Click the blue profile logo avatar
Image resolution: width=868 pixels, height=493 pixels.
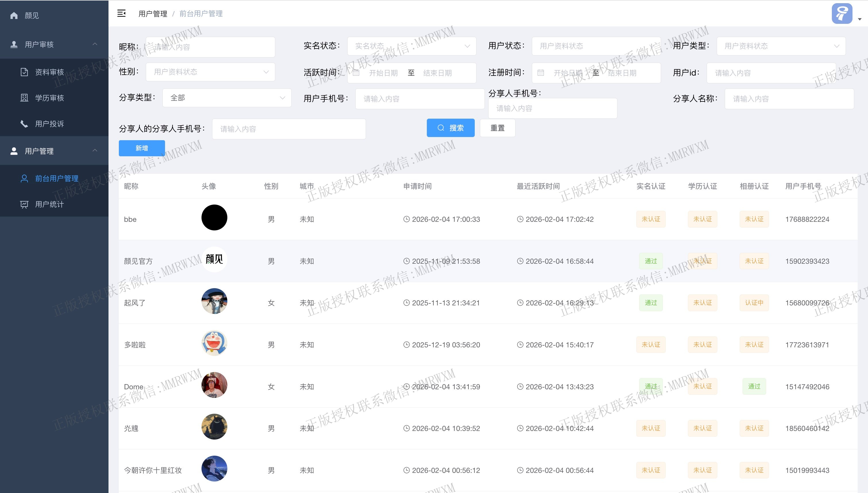[x=842, y=14]
